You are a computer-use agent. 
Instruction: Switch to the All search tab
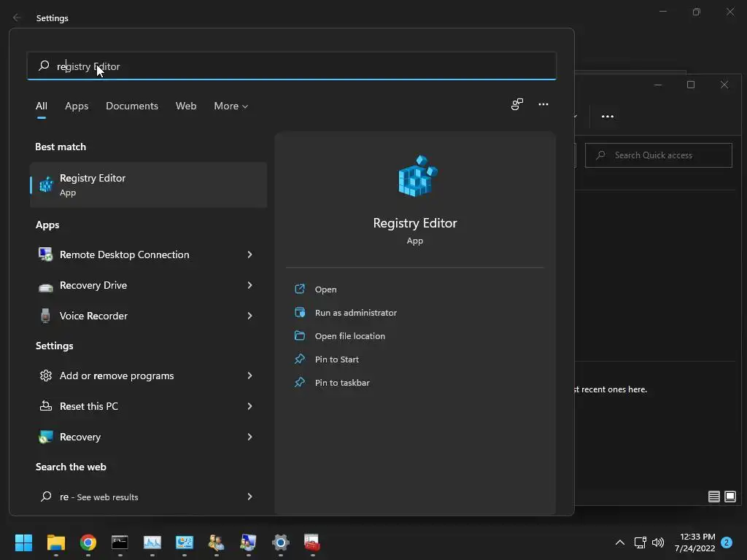[x=42, y=106]
